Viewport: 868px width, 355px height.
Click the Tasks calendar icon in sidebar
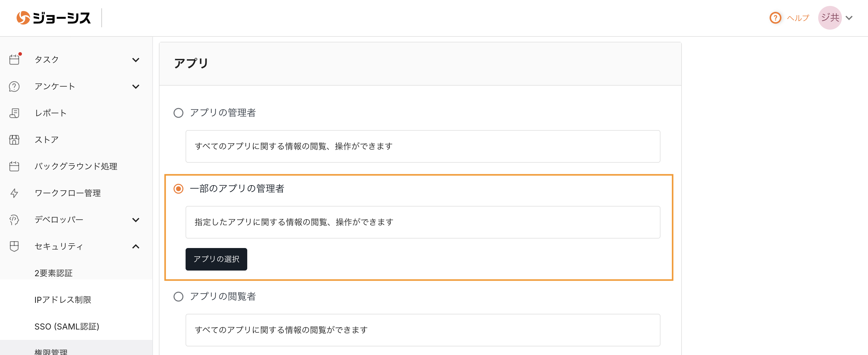[14, 60]
